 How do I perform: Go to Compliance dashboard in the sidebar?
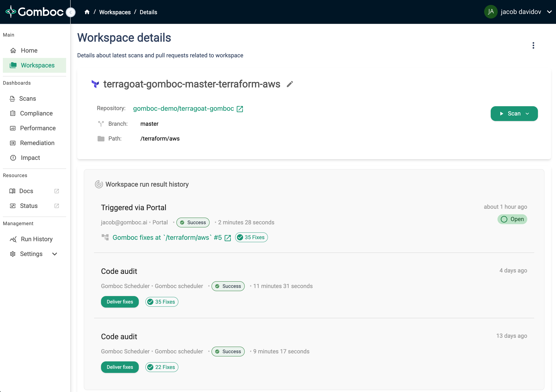(x=36, y=113)
